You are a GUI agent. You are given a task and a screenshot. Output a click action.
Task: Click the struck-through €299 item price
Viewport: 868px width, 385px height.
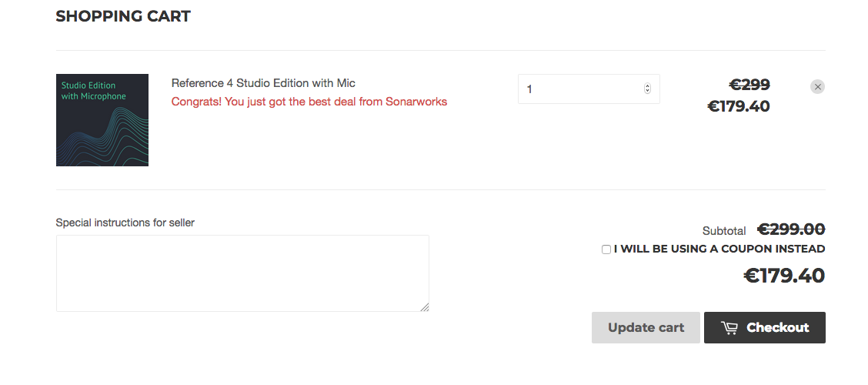[749, 85]
